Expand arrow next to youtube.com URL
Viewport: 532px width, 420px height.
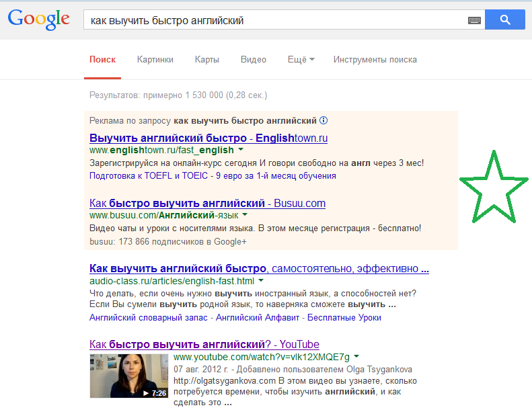click(x=356, y=356)
